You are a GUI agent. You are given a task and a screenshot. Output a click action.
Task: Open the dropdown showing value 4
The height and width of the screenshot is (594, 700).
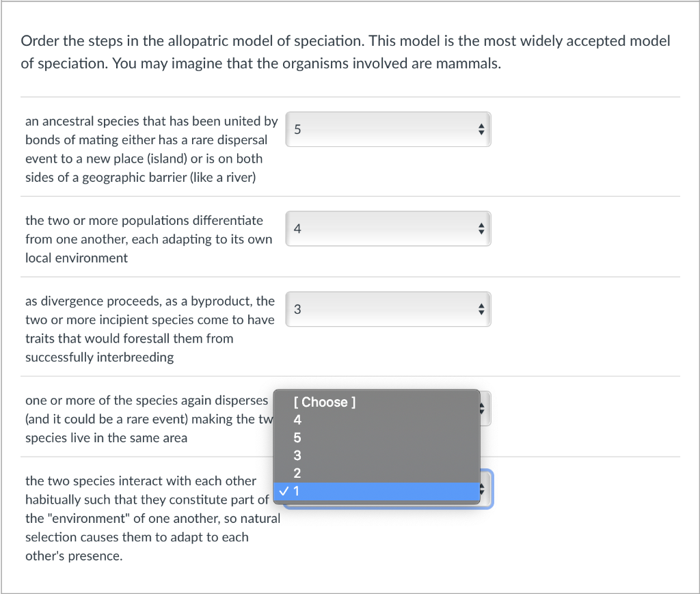click(388, 228)
